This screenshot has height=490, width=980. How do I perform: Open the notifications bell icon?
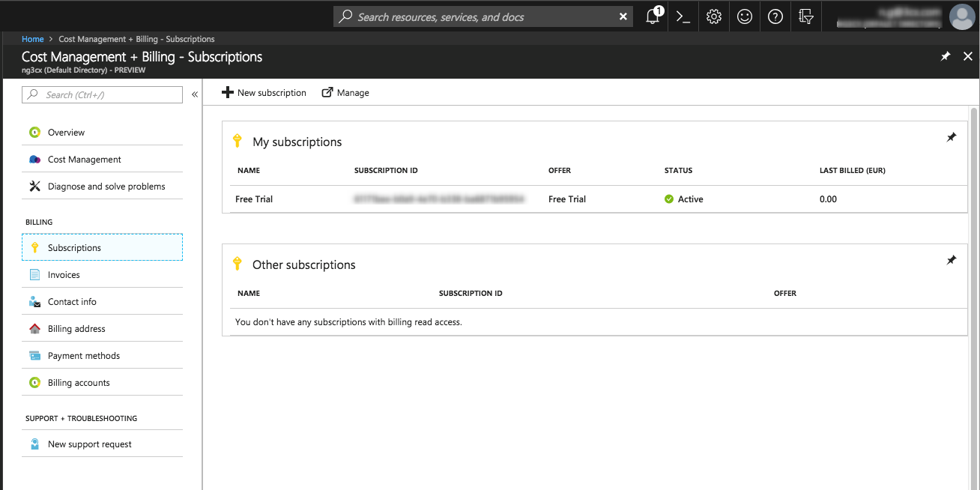[653, 16]
